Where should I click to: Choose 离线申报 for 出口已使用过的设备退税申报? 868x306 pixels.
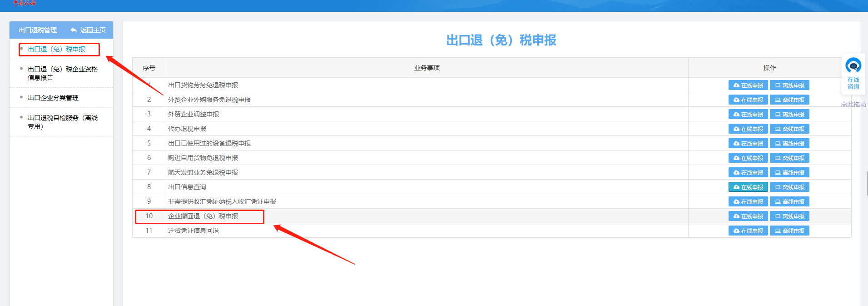pos(789,144)
